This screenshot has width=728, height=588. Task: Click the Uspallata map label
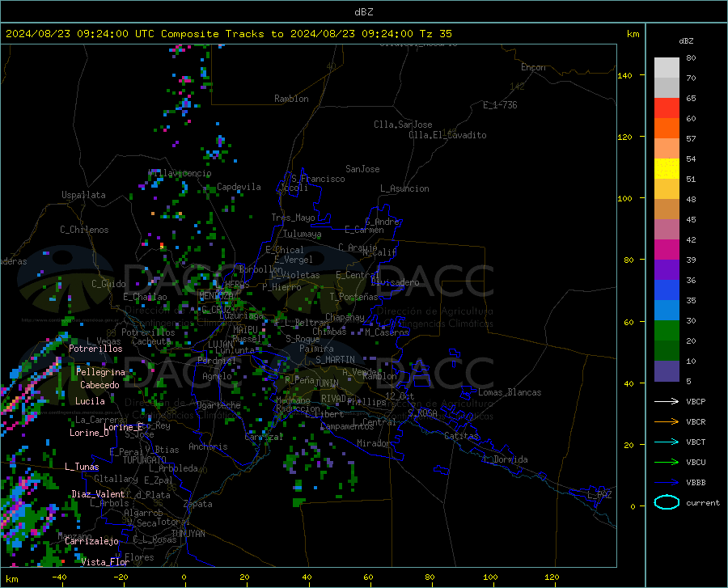tap(83, 195)
